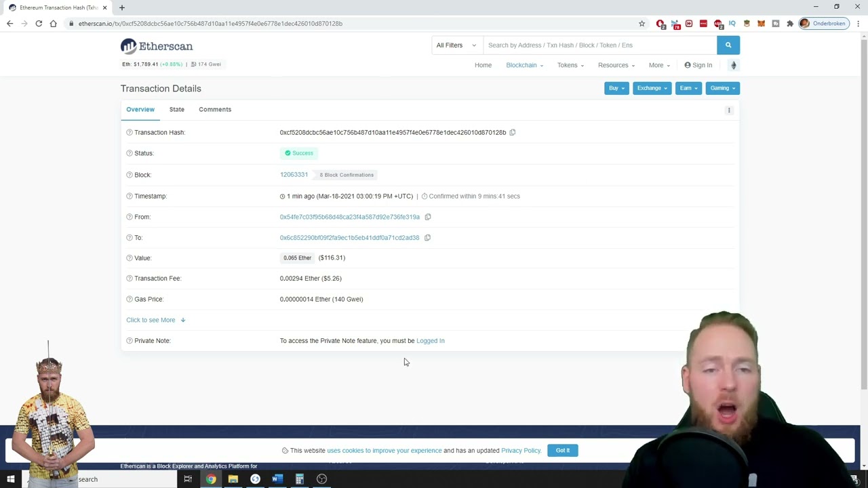This screenshot has height=488, width=868.
Task: Go to Home in the navigation
Action: [483, 65]
